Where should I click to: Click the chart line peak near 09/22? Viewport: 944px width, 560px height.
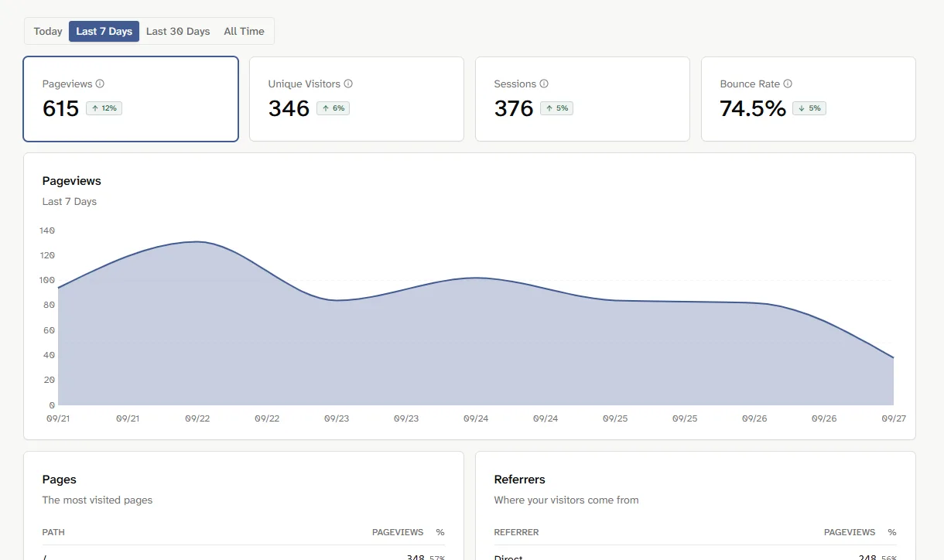point(198,242)
